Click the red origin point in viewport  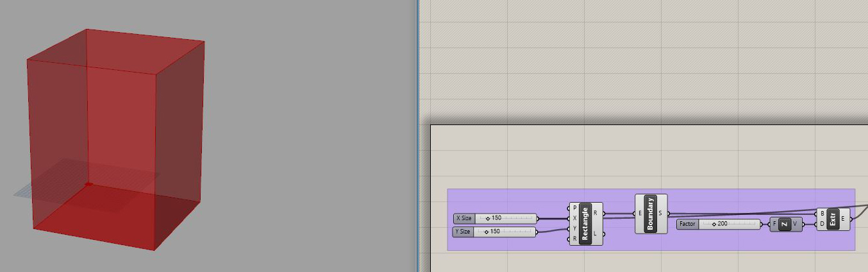tap(88, 184)
